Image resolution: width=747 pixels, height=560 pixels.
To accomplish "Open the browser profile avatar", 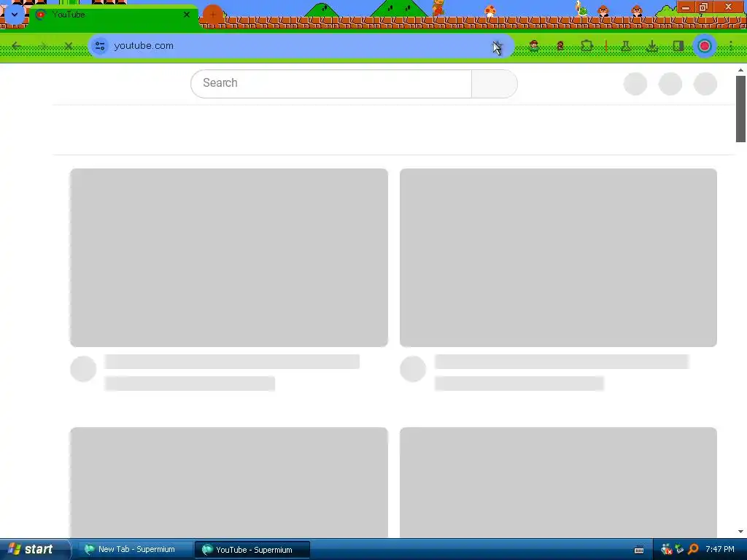I will (705, 46).
